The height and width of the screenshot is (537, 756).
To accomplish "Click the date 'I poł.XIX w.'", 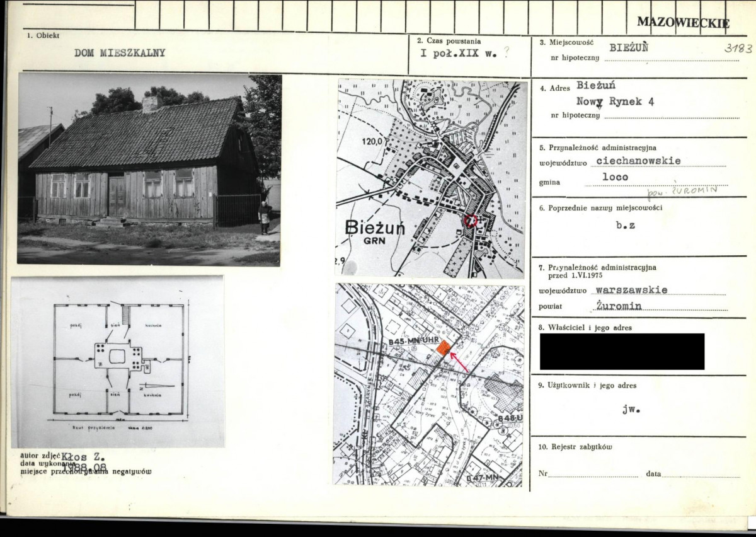I will coord(458,53).
